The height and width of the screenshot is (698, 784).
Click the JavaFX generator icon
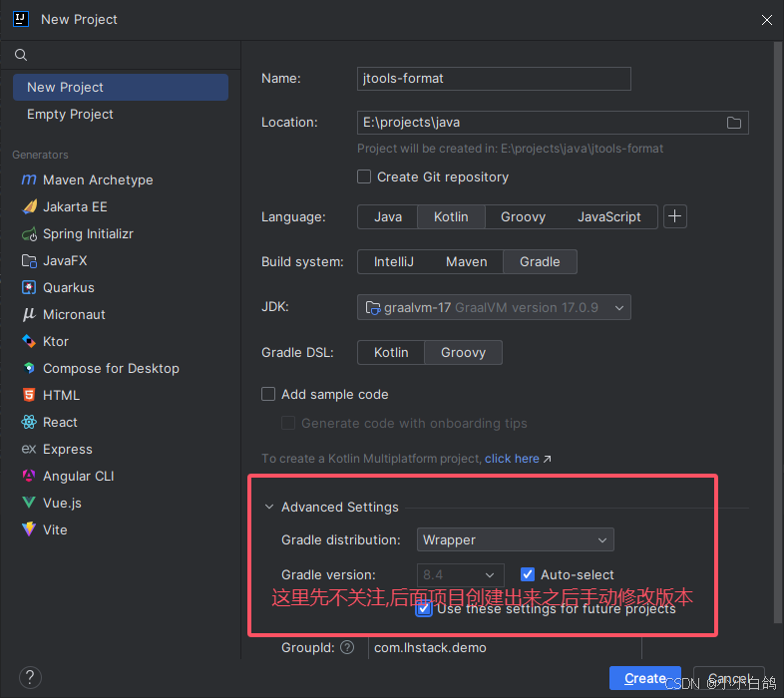(30, 260)
